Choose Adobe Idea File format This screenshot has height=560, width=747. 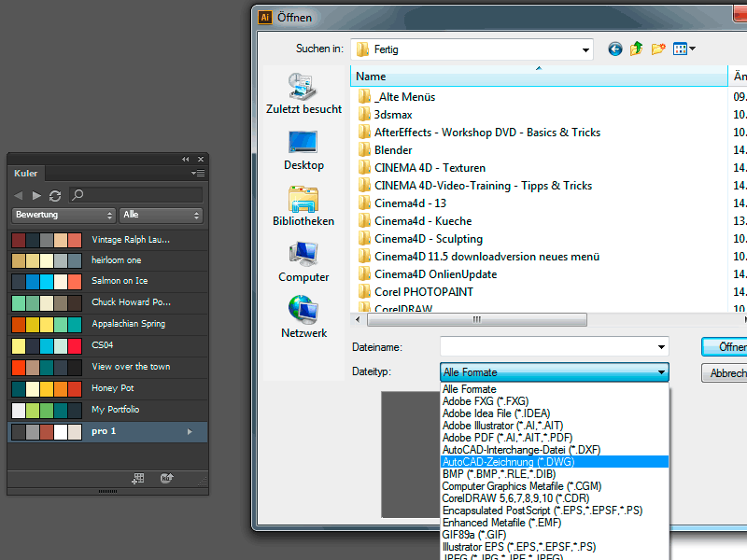pos(555,413)
